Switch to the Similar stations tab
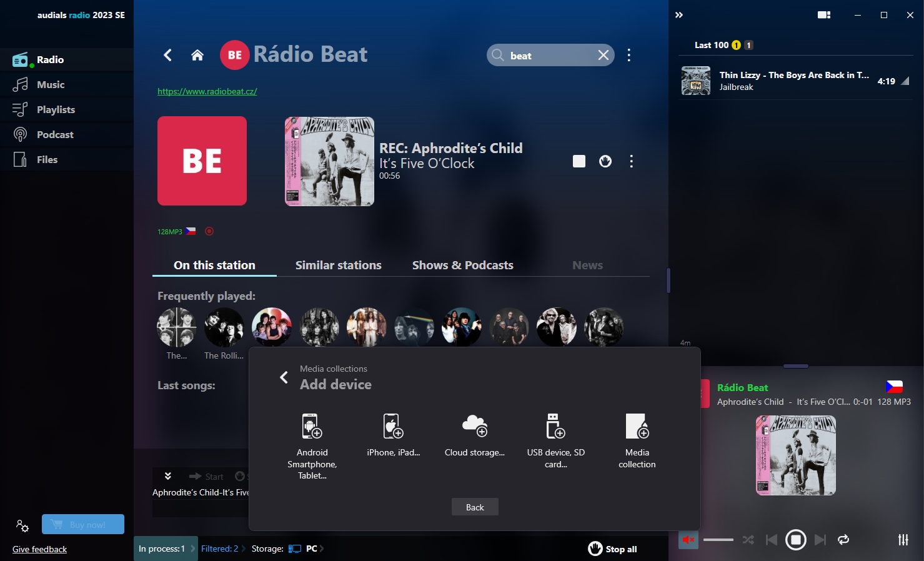924x561 pixels. point(338,265)
